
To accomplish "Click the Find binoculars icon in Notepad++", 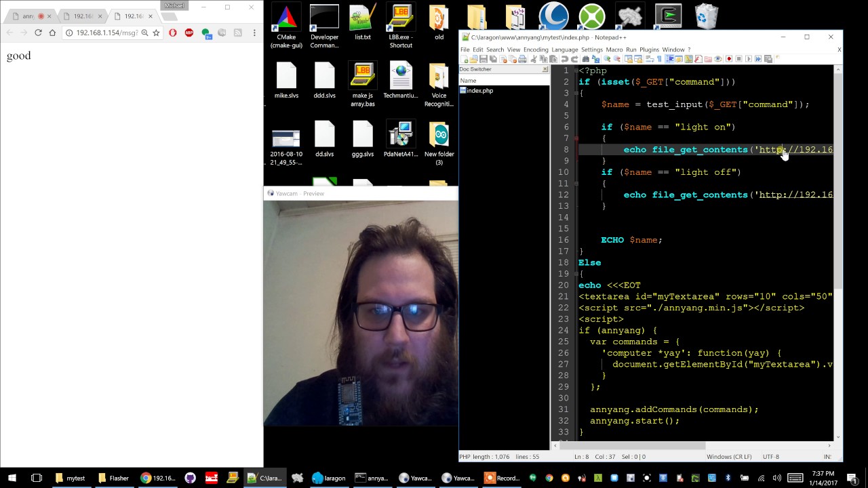I will point(585,59).
